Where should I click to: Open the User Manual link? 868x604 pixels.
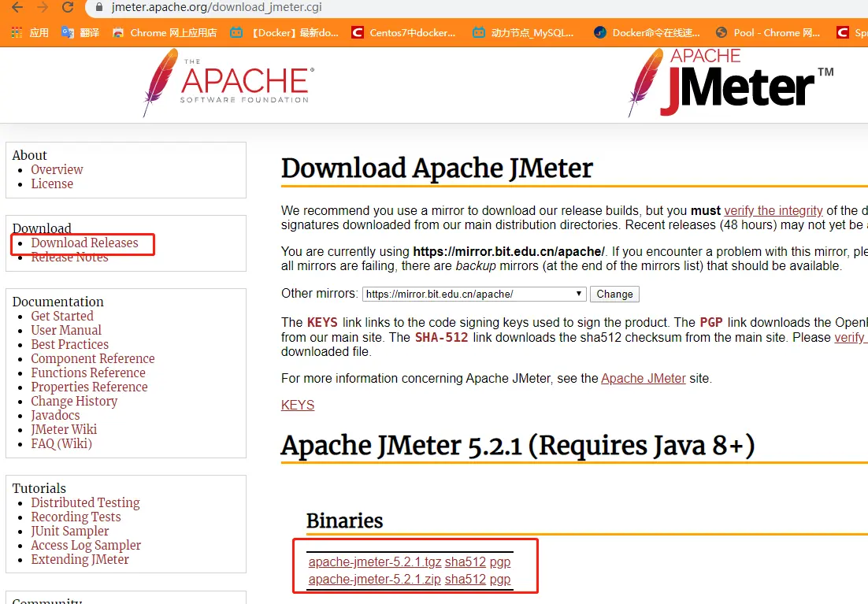(66, 330)
